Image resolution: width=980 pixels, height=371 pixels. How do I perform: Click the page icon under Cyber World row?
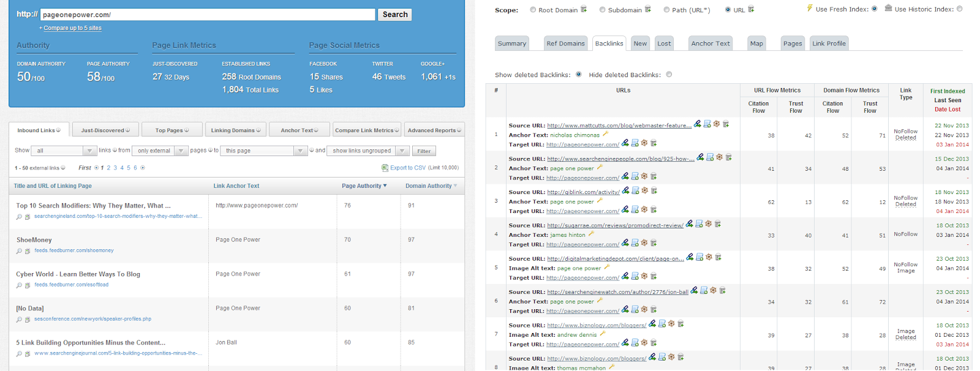pyautogui.click(x=28, y=285)
